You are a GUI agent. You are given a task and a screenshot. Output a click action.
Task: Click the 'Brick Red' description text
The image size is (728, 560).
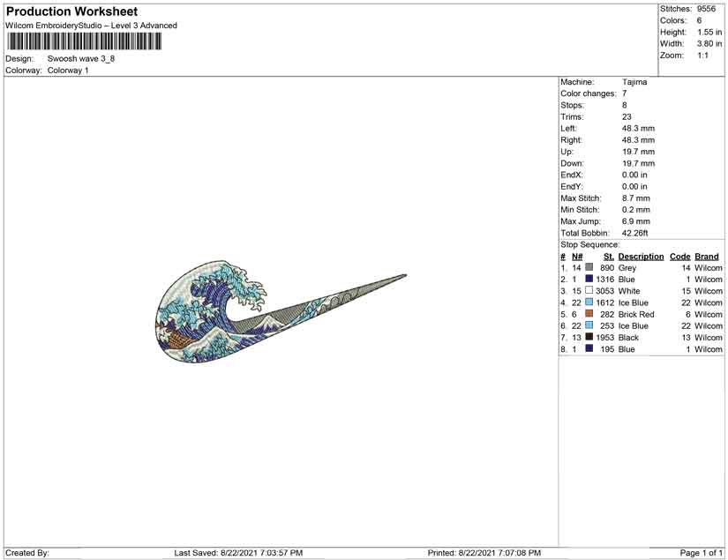pos(636,314)
